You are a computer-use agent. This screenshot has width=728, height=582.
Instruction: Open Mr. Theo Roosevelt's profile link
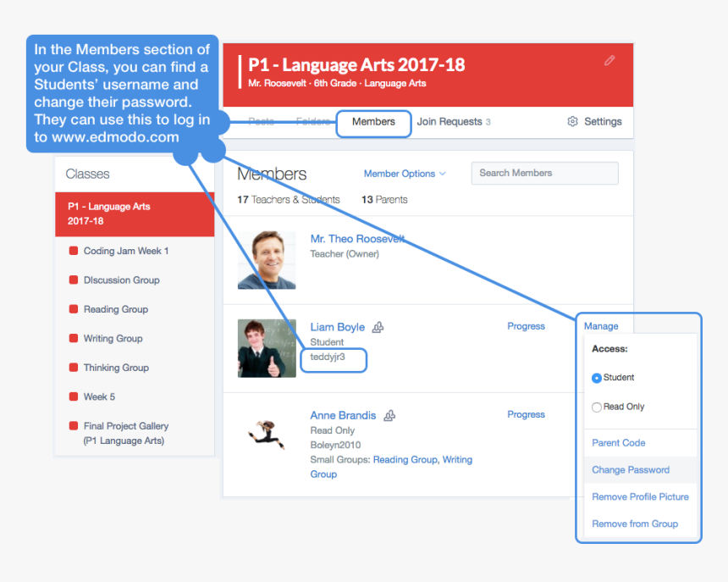[x=357, y=239]
